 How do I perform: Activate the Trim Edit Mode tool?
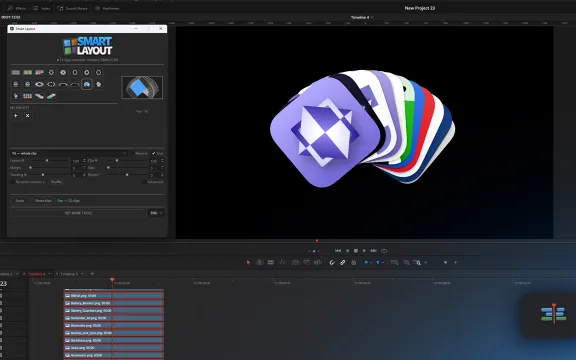tap(260, 262)
